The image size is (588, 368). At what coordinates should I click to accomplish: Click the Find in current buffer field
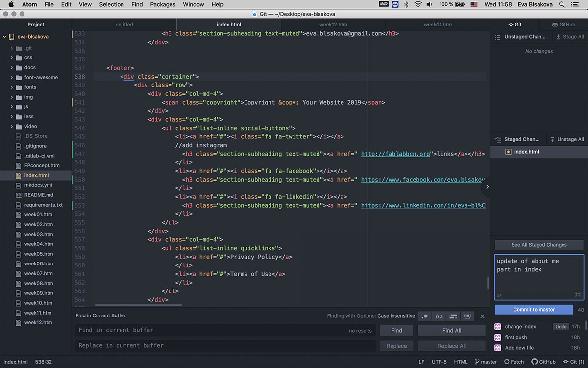pyautogui.click(x=211, y=330)
